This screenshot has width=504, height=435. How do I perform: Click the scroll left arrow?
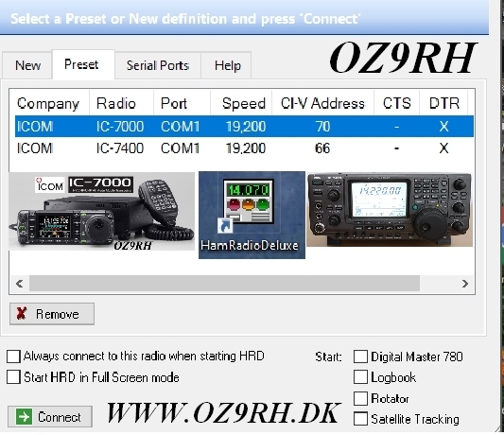[19, 284]
